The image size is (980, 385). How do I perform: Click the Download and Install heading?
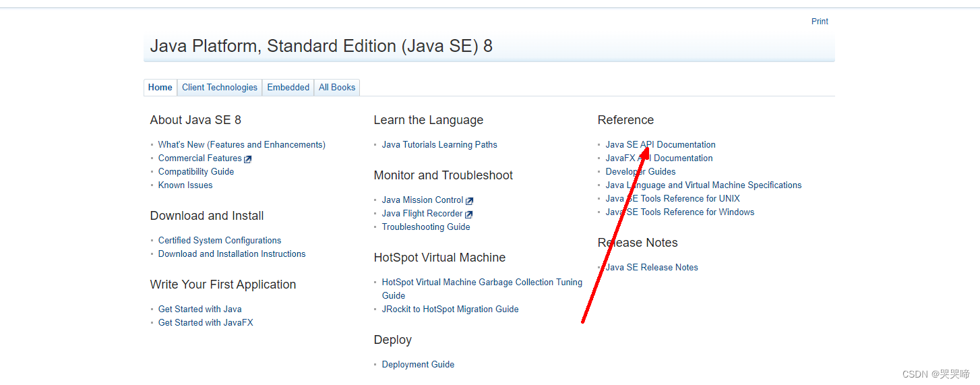point(207,216)
